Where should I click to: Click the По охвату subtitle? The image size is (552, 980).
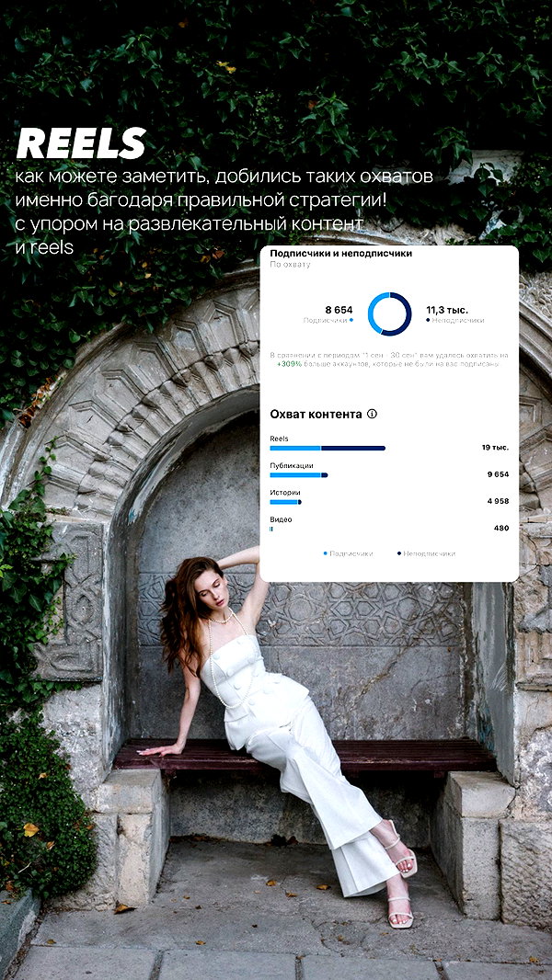[290, 265]
